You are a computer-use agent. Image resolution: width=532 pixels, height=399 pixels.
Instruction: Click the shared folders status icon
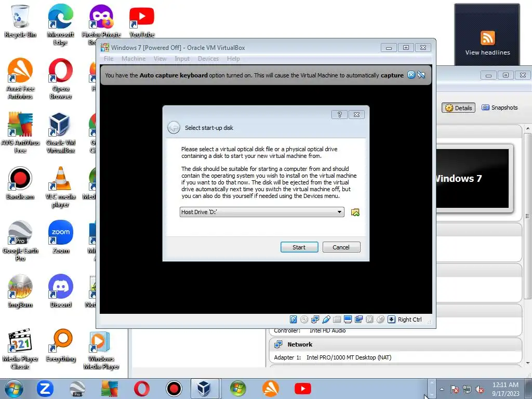[x=337, y=320]
